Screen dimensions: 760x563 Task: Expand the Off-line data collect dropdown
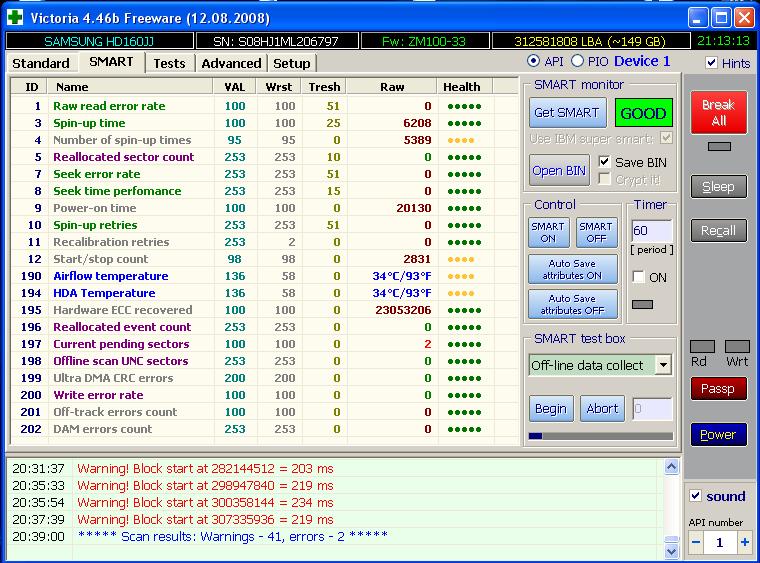663,365
